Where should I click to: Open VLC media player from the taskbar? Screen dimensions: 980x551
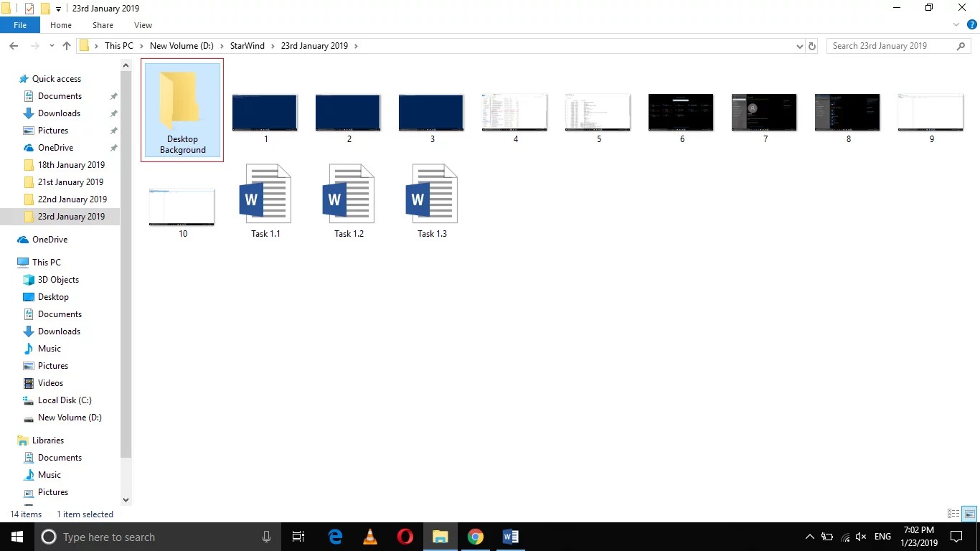click(369, 537)
